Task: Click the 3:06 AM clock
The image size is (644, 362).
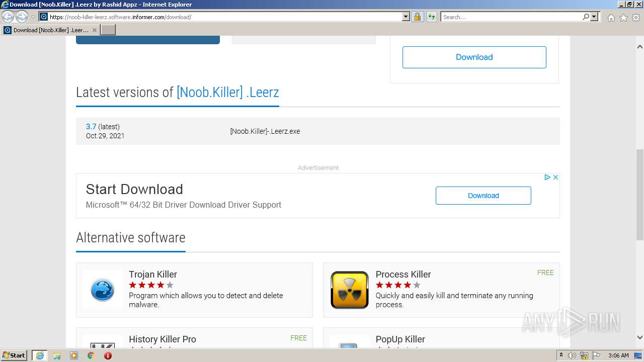Action: [618, 355]
